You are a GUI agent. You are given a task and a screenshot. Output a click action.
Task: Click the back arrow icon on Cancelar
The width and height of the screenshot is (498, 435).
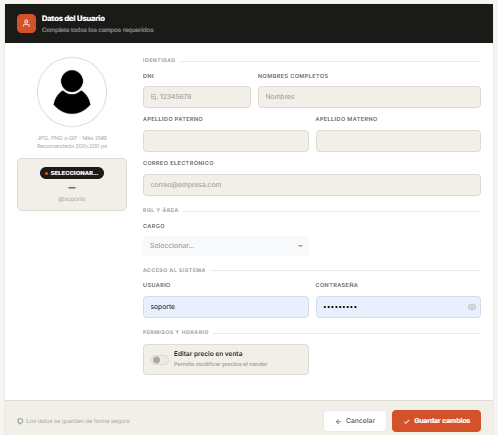click(x=338, y=422)
